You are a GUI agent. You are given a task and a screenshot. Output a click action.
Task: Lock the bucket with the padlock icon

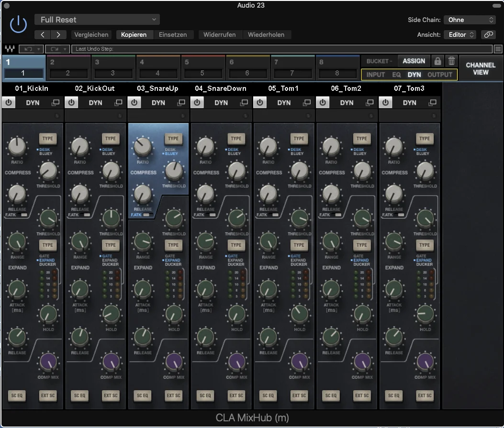[437, 61]
